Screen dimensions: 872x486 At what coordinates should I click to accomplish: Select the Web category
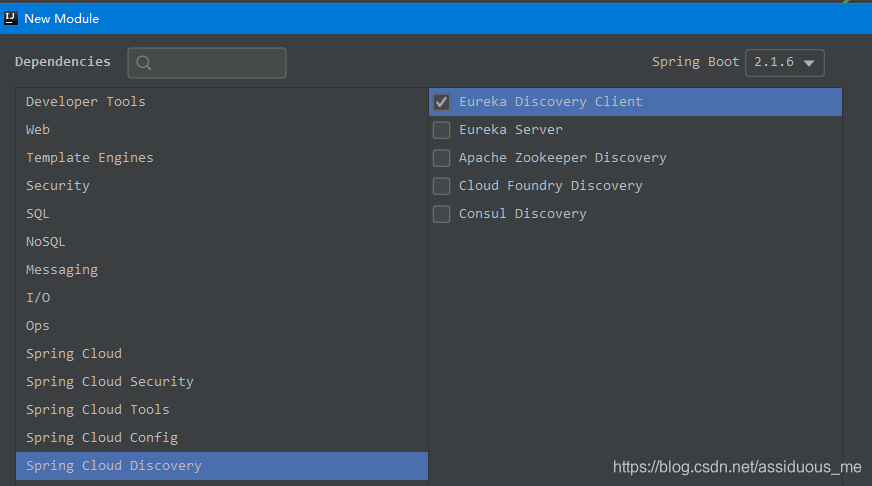point(222,130)
